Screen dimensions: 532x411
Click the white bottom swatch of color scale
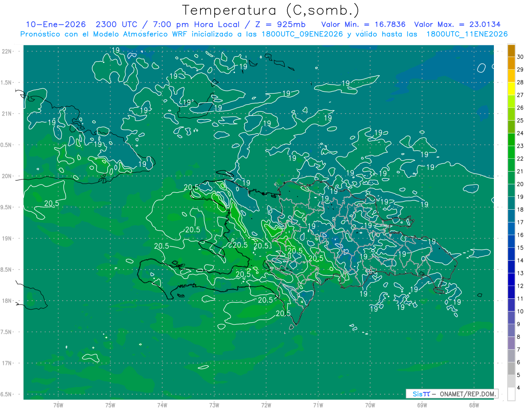coord(511,394)
